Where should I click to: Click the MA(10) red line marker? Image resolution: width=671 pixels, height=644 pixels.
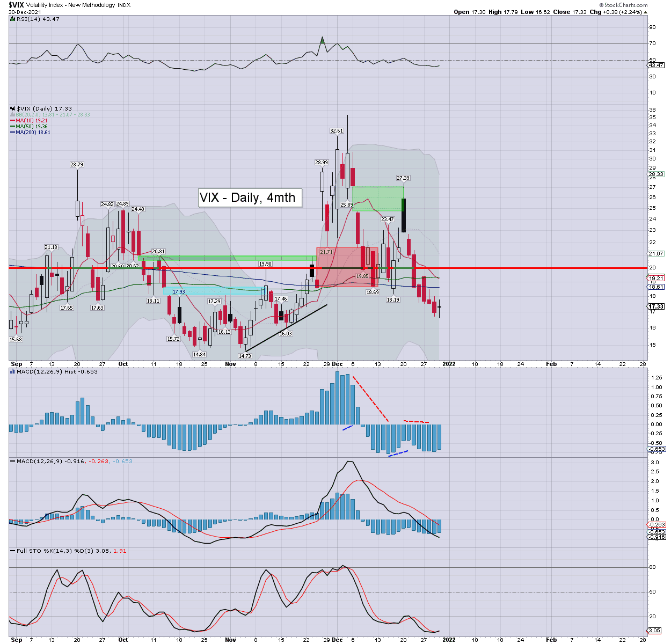pyautogui.click(x=12, y=121)
